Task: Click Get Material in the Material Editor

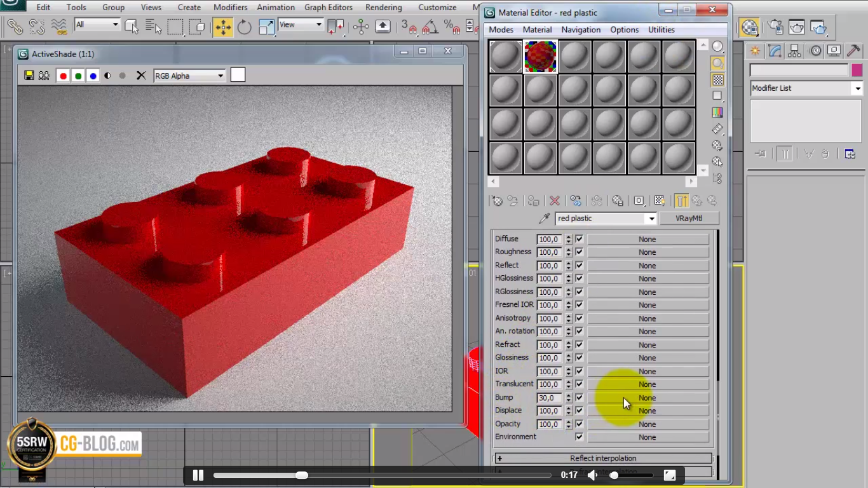Action: pos(497,201)
